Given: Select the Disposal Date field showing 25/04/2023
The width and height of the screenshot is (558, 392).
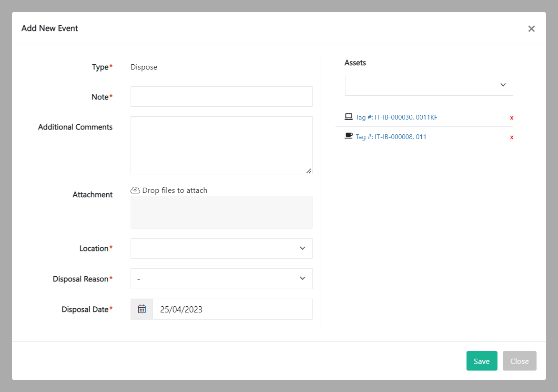Looking at the screenshot, I should (232, 309).
